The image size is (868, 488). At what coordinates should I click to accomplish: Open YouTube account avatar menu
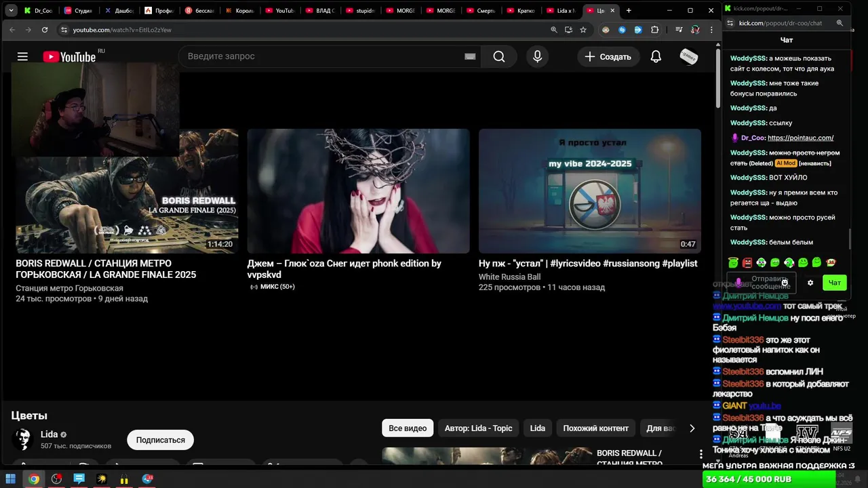coord(689,57)
